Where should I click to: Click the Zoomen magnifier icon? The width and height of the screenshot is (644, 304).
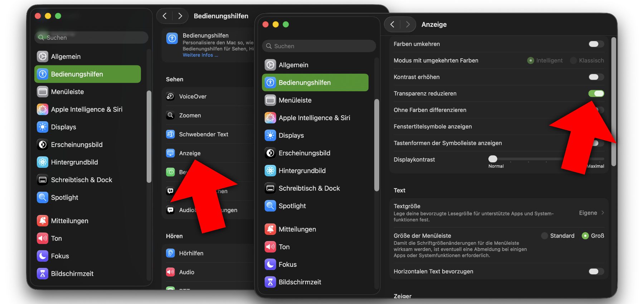pyautogui.click(x=170, y=115)
